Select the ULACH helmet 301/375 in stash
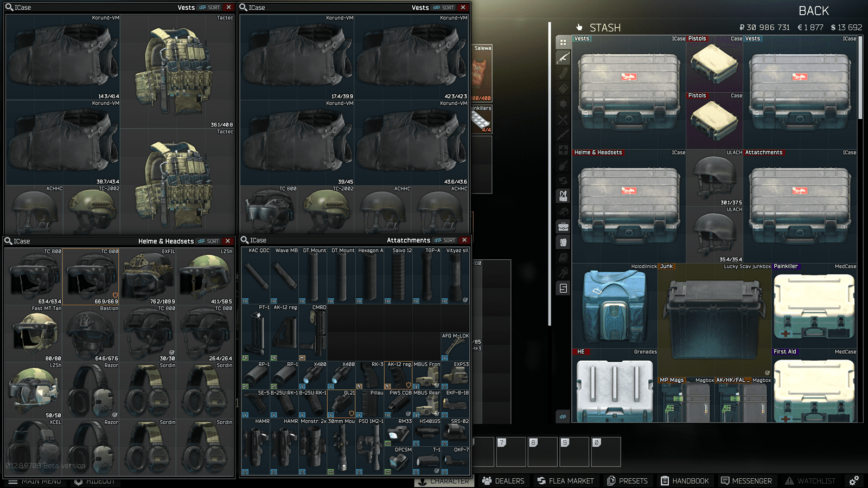This screenshot has width=868, height=488. (x=714, y=178)
